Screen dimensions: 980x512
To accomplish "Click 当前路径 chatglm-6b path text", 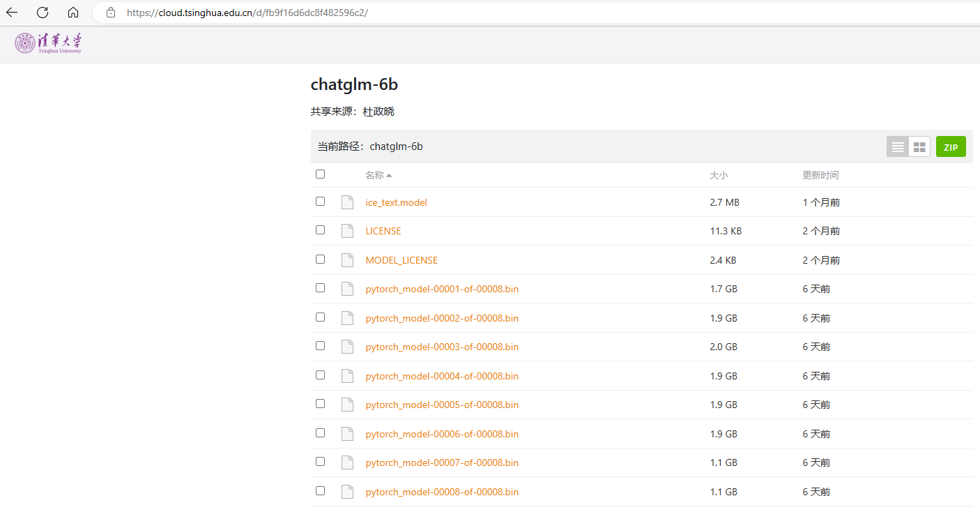I will pos(370,146).
